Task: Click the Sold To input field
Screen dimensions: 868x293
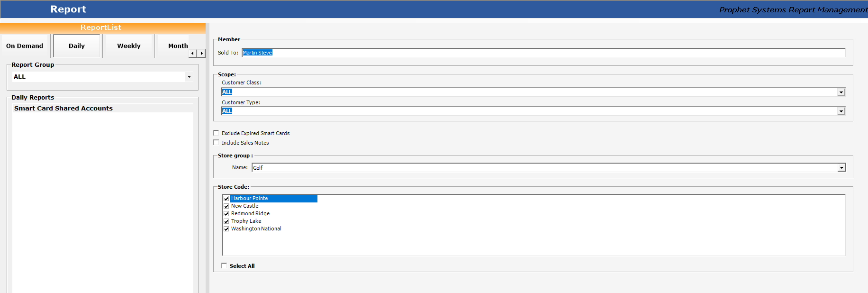Action: [x=543, y=53]
